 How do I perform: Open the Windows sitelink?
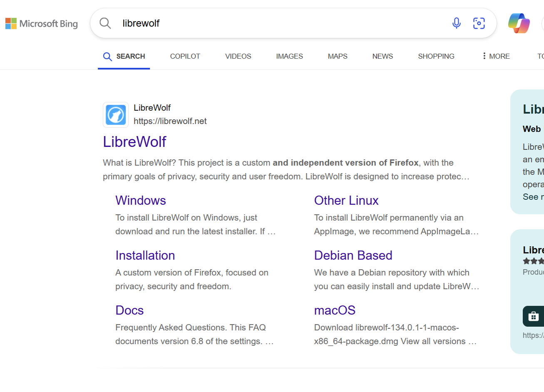click(x=141, y=201)
